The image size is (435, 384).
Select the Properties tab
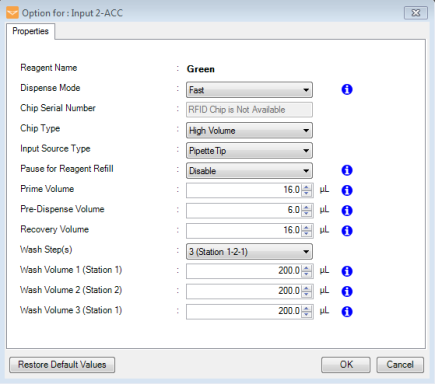coord(30,31)
